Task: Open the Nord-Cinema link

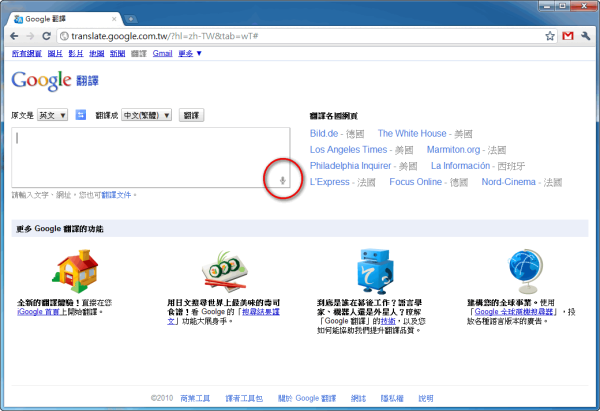Action: tap(509, 182)
